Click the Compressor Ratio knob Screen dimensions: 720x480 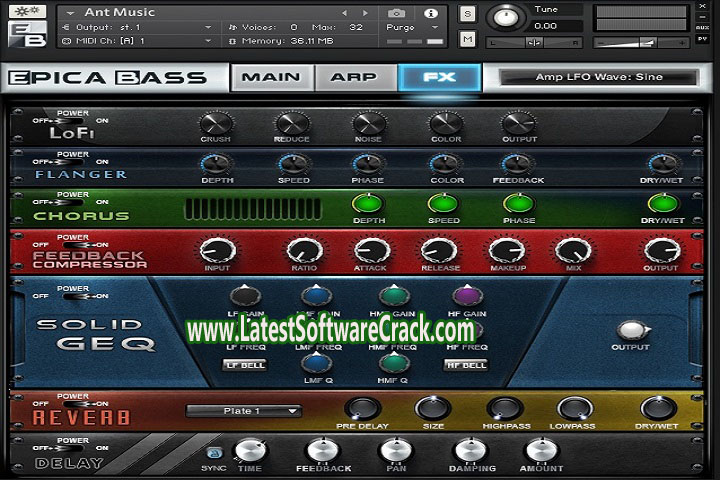304,251
